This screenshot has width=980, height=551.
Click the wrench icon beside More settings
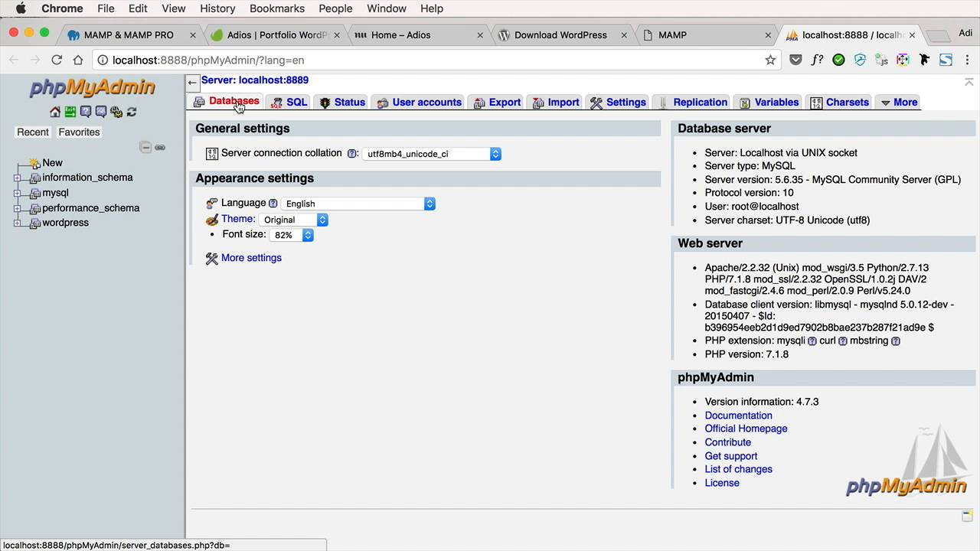pos(212,259)
